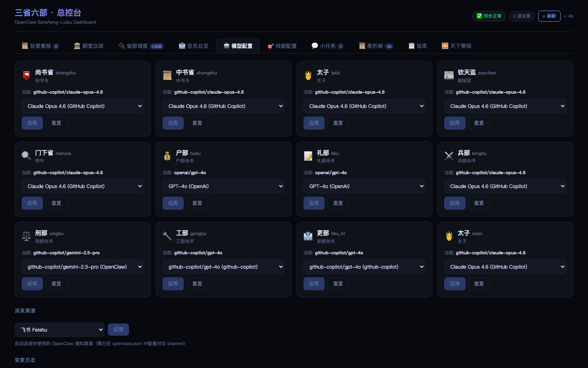Open the 尚书省 model dropdown

click(82, 106)
